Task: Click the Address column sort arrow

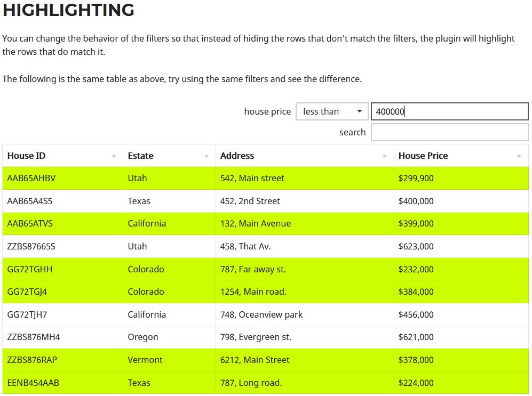Action: pyautogui.click(x=385, y=157)
